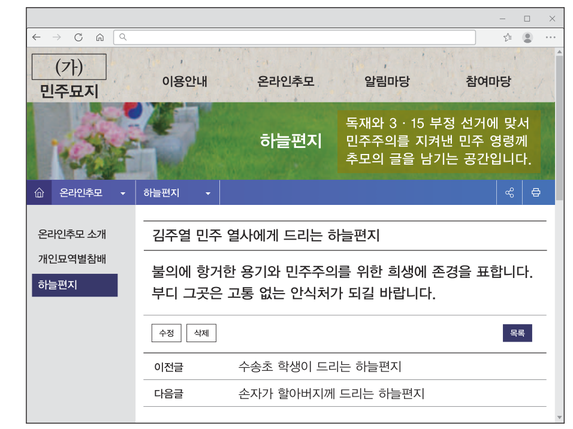
Task: Click the 목록 button
Action: point(517,333)
